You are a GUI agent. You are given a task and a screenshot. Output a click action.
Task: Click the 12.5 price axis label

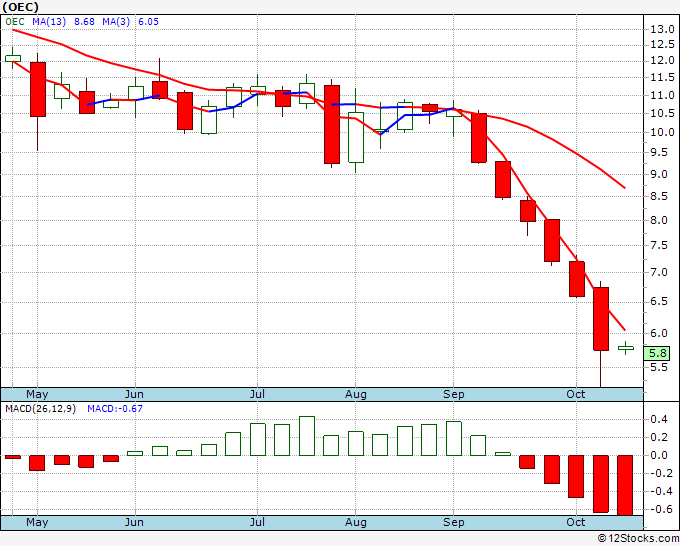click(x=662, y=45)
